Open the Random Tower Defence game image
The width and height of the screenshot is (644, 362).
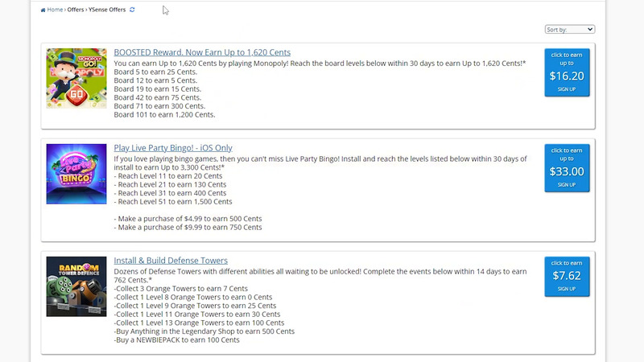point(76,286)
